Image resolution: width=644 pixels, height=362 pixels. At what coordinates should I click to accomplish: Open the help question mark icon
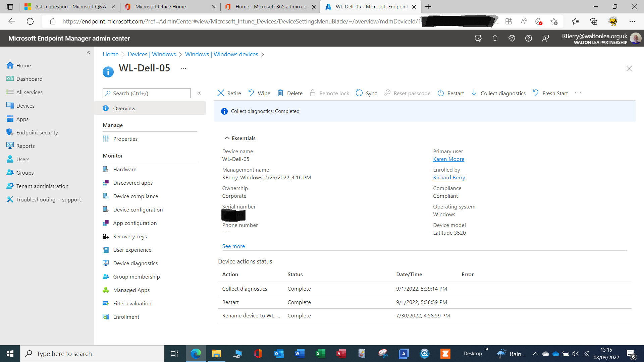tap(529, 38)
